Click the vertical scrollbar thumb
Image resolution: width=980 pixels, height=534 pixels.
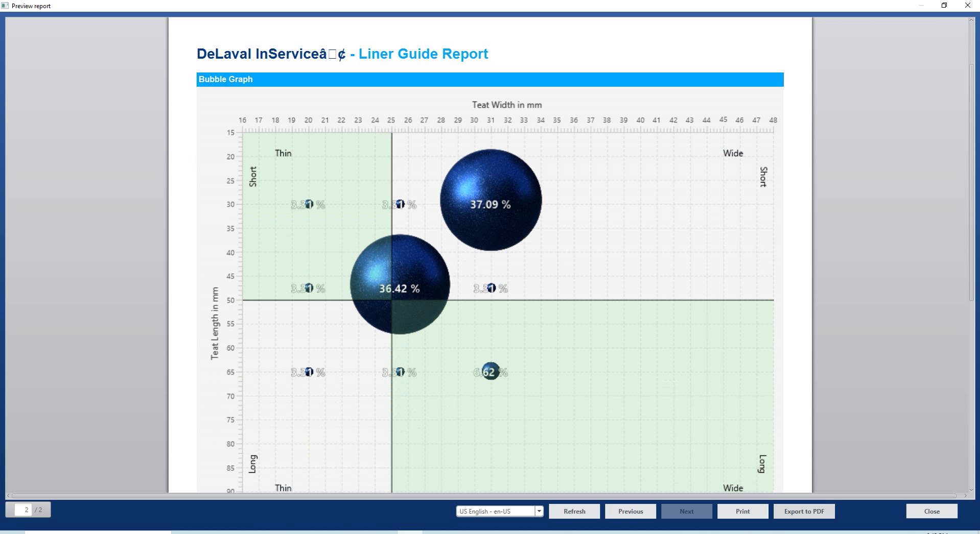click(971, 183)
